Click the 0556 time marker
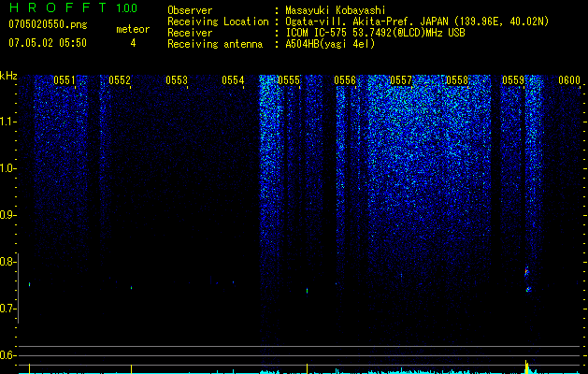The width and height of the screenshot is (588, 374). point(345,80)
